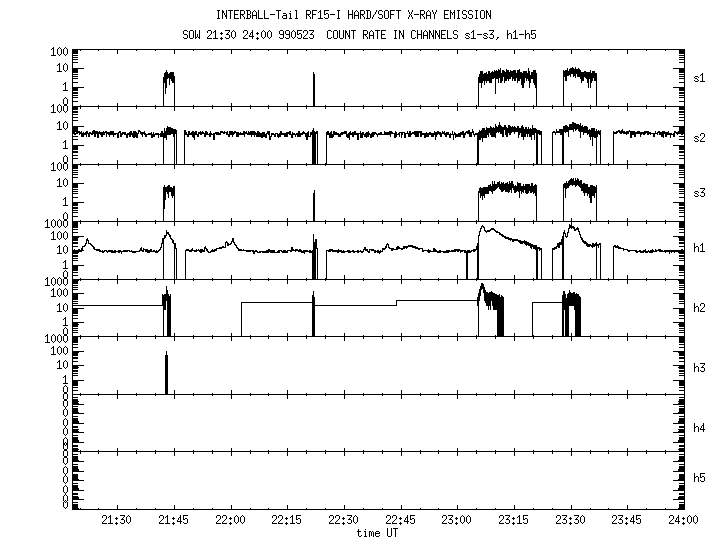The height and width of the screenshot is (550, 720).
Task: Click the 22:45 time tick label
Action: [x=400, y=520]
